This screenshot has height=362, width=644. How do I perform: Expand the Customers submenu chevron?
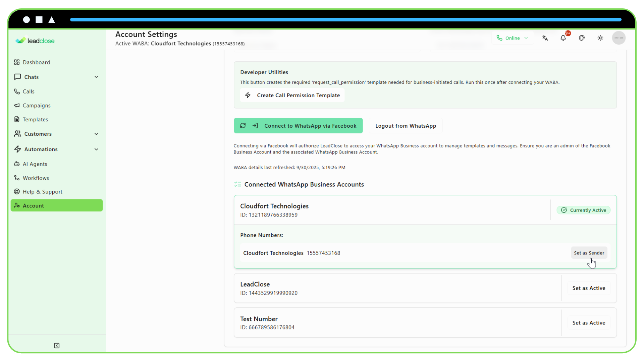[96, 134]
